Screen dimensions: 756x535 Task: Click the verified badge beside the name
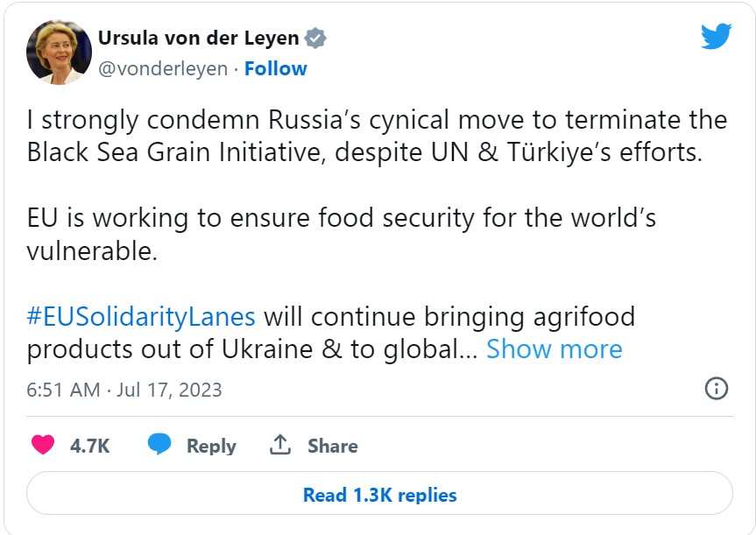coord(315,38)
